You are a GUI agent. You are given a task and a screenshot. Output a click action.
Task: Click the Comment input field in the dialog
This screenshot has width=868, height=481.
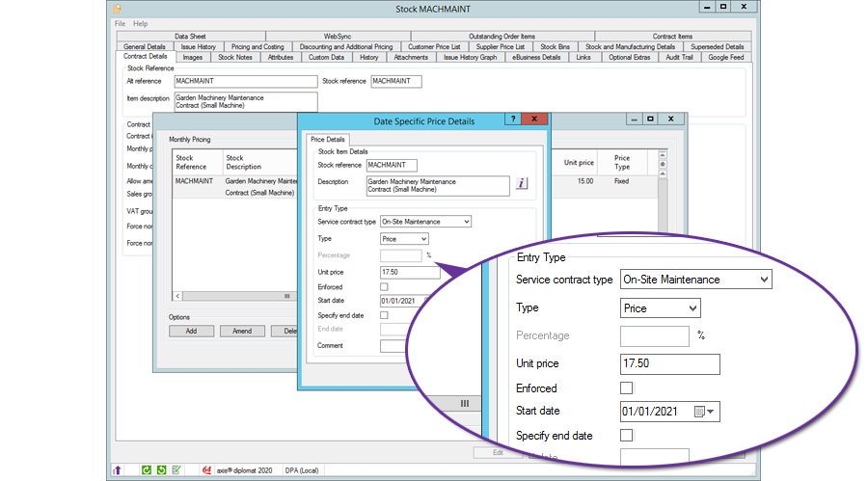click(x=394, y=346)
